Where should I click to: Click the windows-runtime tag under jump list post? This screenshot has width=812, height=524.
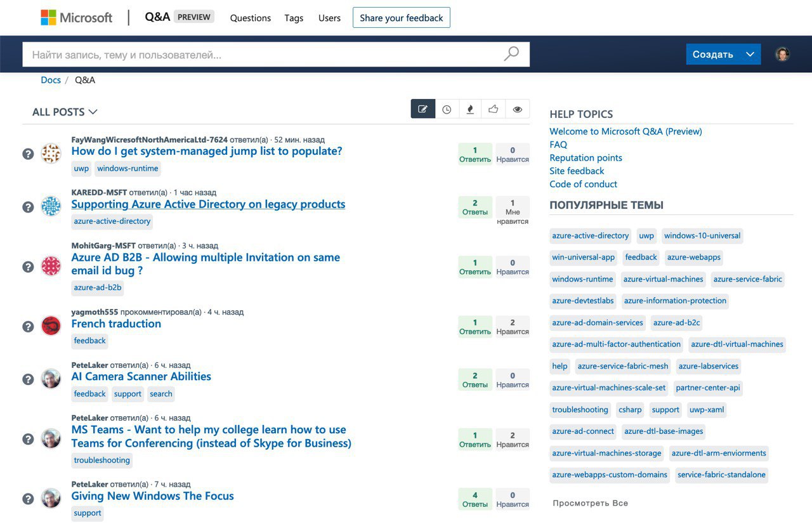pyautogui.click(x=128, y=169)
